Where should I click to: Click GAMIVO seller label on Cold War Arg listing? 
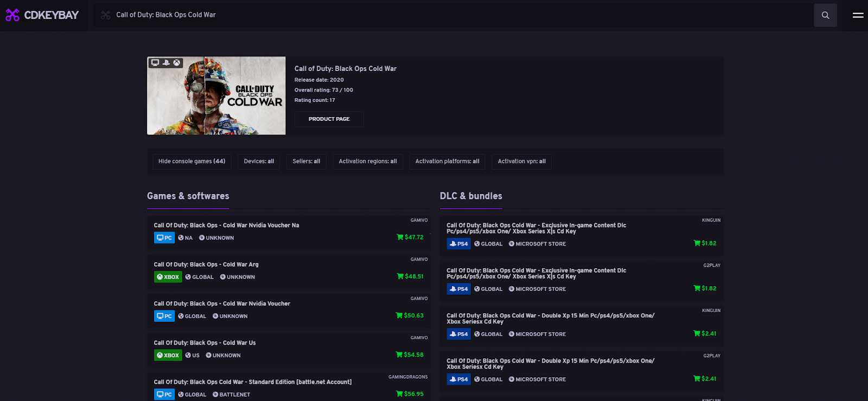click(x=419, y=260)
